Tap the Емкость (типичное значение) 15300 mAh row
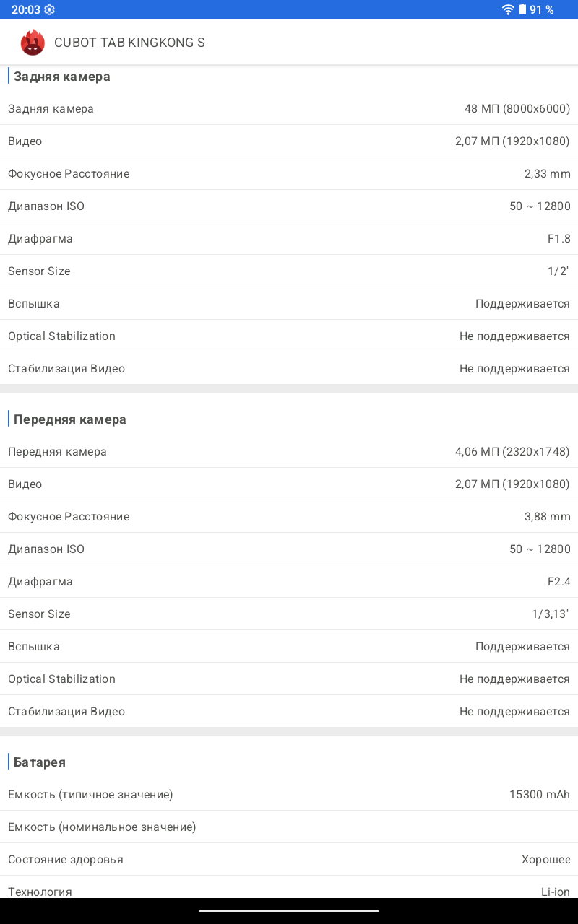Viewport: 578px width, 924px height. tap(289, 795)
